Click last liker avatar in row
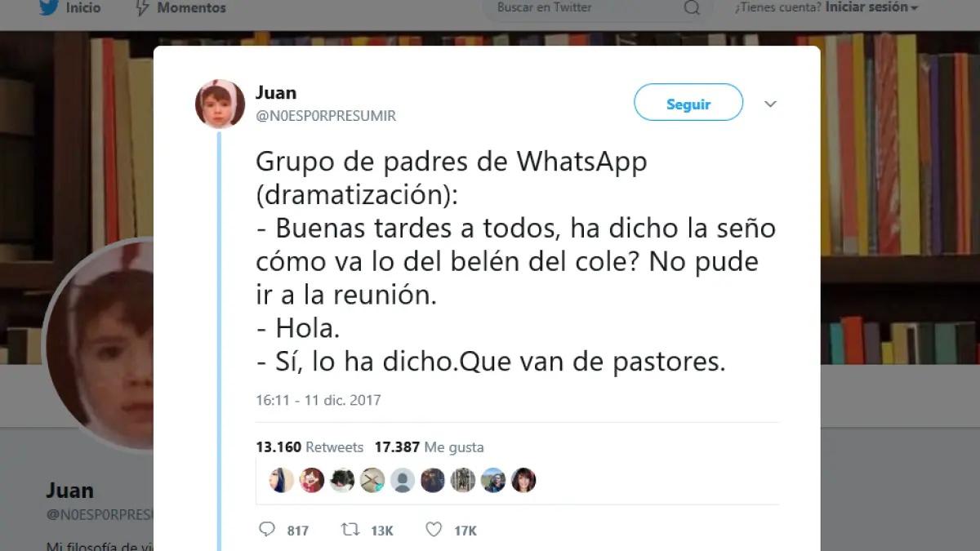This screenshot has height=551, width=980. (x=523, y=480)
